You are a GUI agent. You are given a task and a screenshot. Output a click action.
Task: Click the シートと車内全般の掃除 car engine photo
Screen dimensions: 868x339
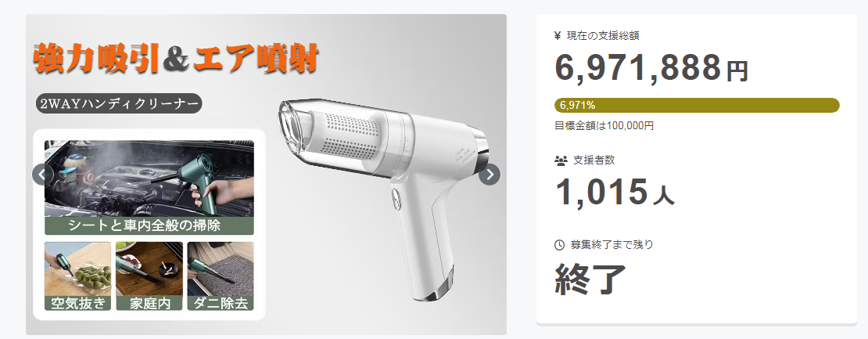click(149, 187)
